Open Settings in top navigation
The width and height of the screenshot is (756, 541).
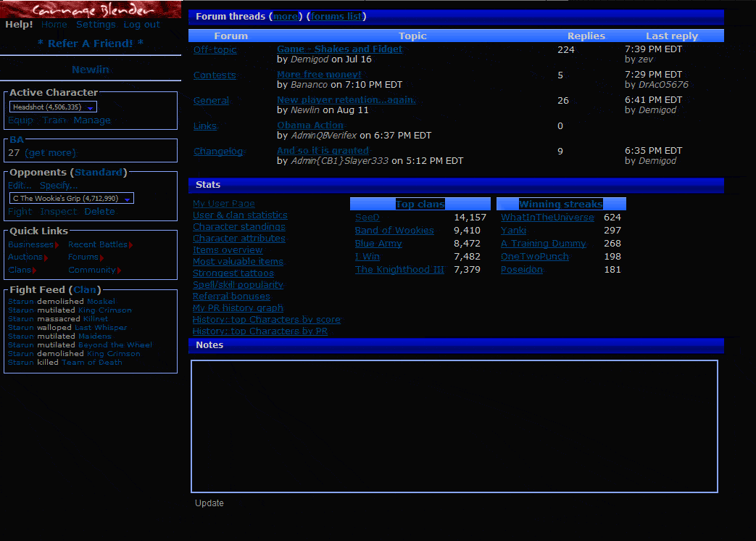click(96, 24)
